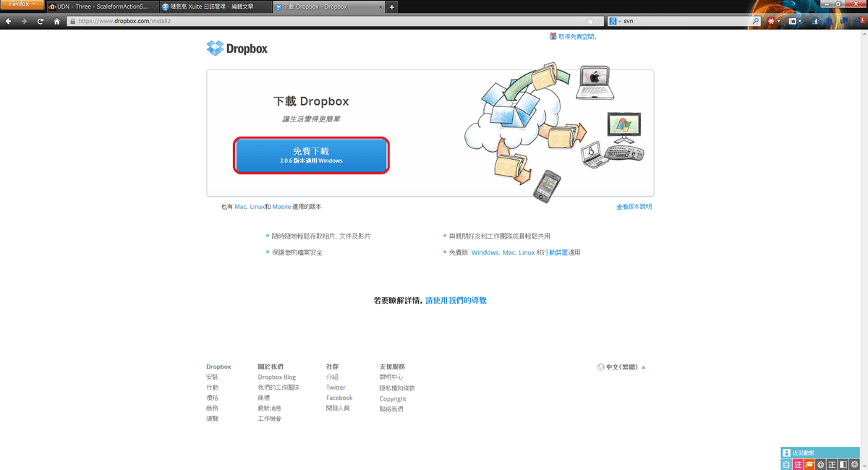The image size is (868, 470).
Task: Click the 開發人員 footer link
Action: 338,409
